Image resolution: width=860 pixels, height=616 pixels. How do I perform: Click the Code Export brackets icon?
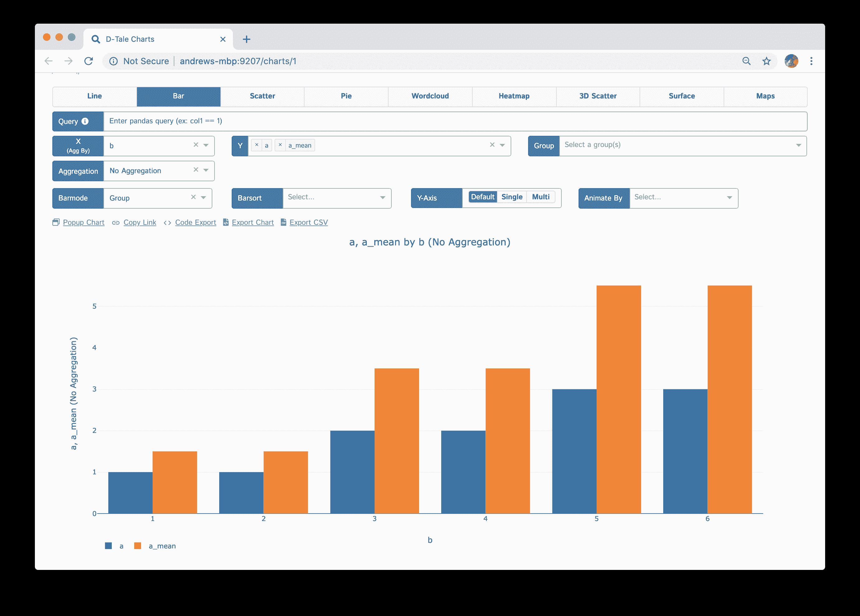point(167,223)
